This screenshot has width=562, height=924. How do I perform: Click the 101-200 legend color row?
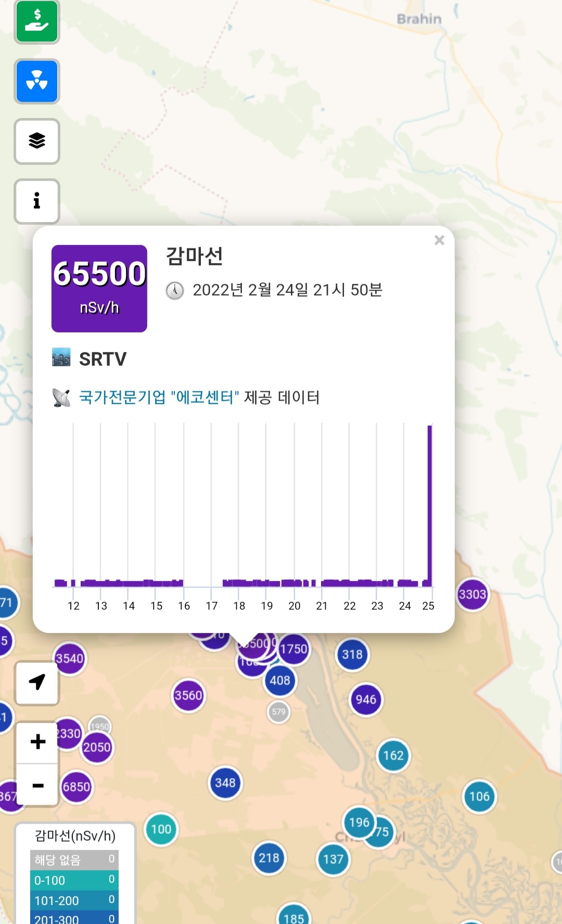click(74, 901)
